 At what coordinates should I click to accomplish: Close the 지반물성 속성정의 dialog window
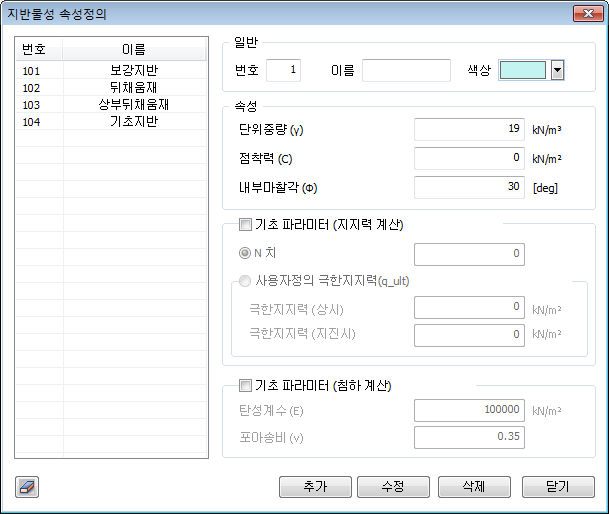586,14
